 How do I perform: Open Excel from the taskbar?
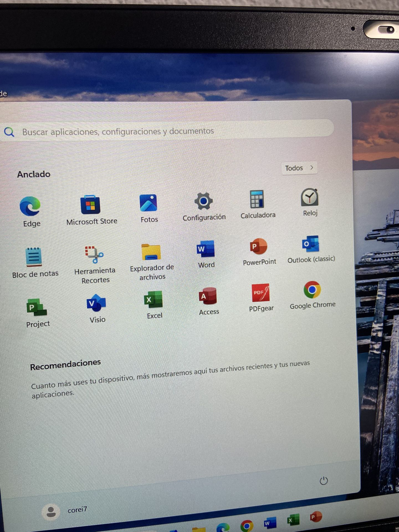(x=293, y=520)
